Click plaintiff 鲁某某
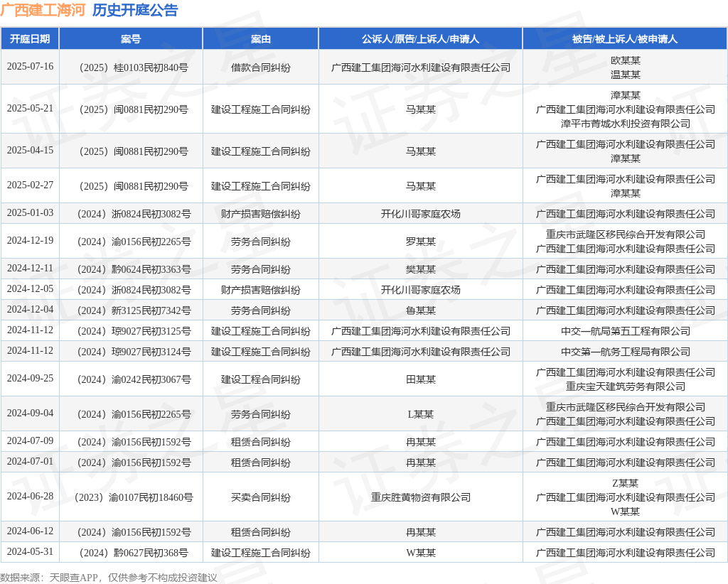728x584 pixels. [x=421, y=310]
